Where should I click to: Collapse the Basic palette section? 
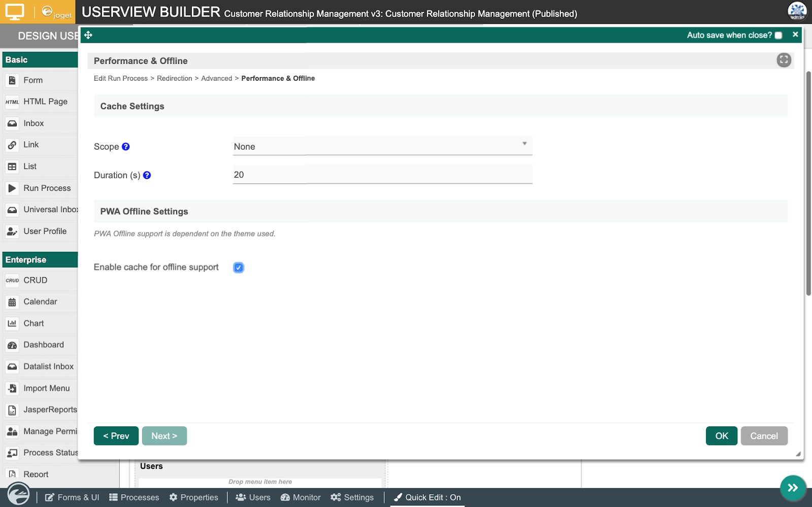40,59
